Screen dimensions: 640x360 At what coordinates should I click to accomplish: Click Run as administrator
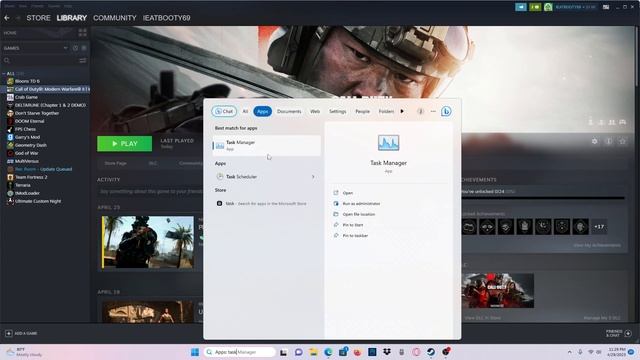(x=361, y=203)
